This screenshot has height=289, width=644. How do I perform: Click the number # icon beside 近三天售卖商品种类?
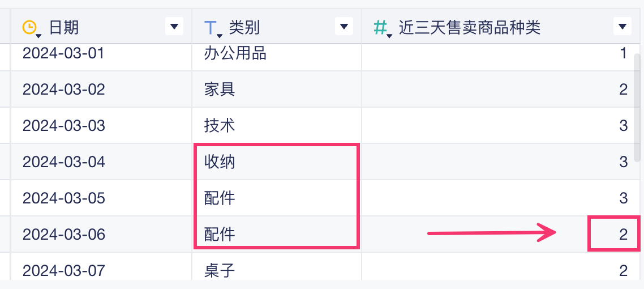click(x=381, y=27)
